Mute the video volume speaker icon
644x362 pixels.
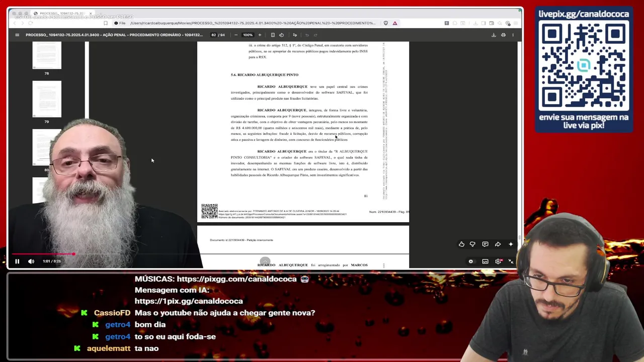31,261
